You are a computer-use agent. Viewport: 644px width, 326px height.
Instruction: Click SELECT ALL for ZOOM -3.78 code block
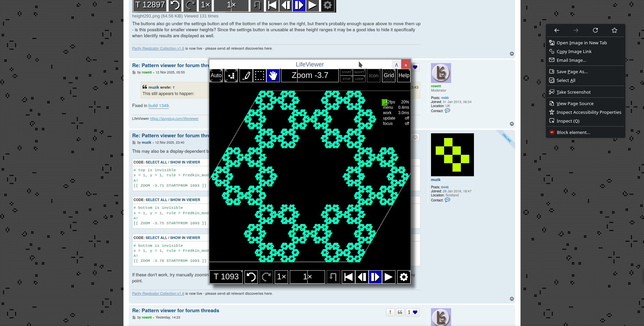point(156,238)
